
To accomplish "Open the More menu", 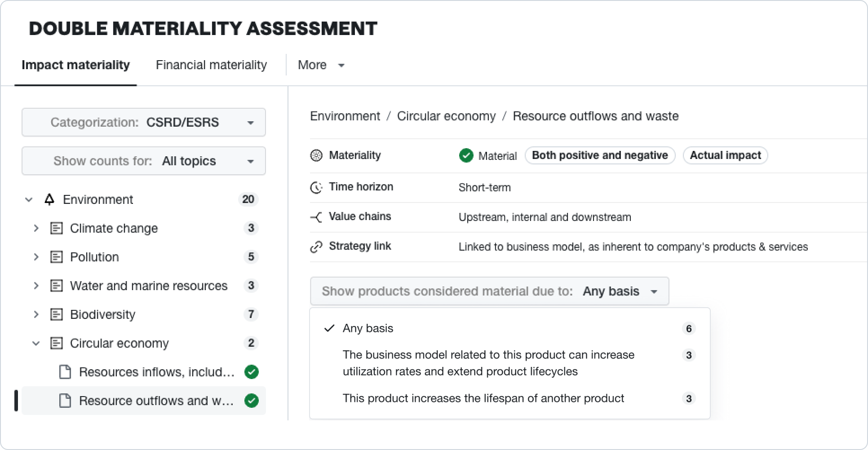I will 320,65.
